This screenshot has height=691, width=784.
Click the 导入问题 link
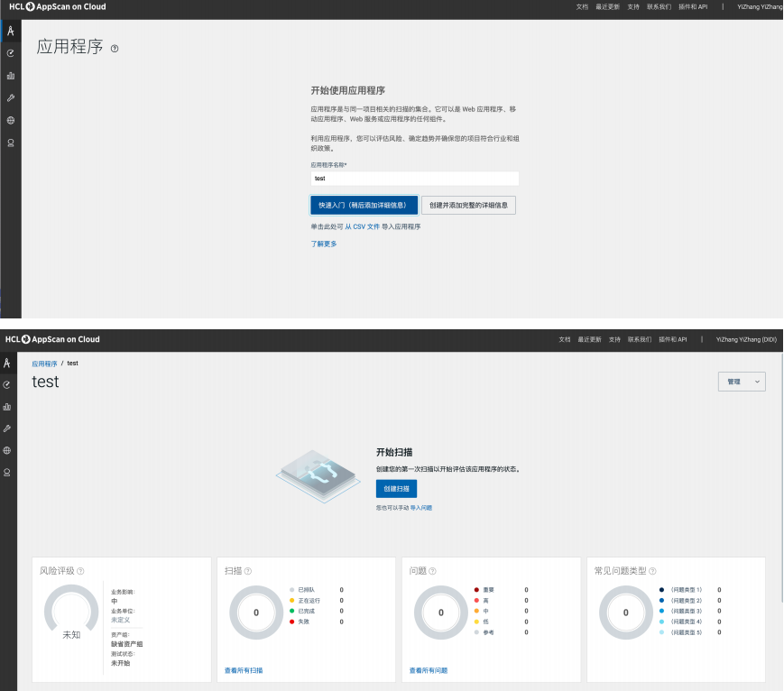421,508
